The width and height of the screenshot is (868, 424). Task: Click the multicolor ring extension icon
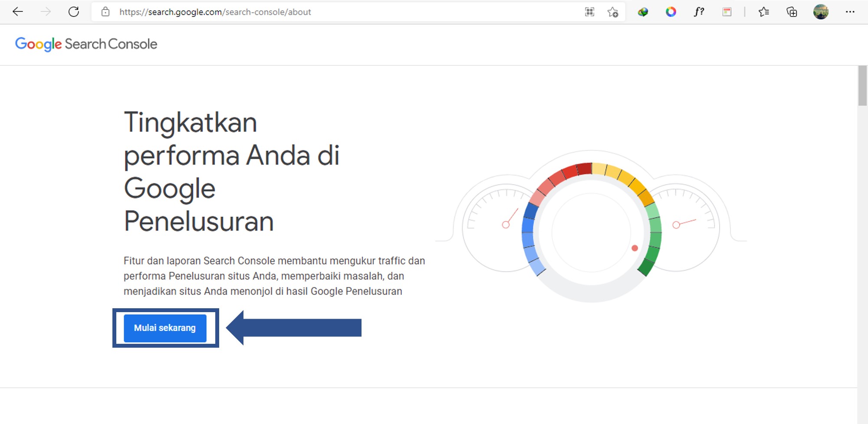click(671, 12)
